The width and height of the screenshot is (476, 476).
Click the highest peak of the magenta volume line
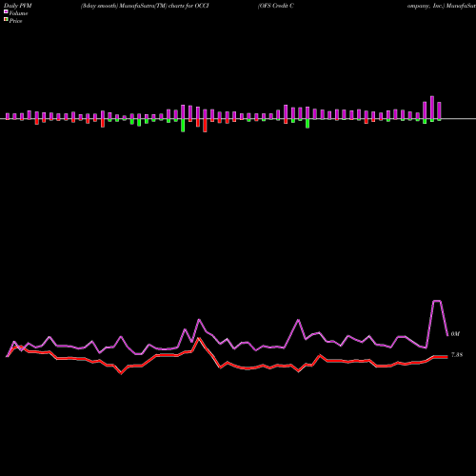coord(437,301)
